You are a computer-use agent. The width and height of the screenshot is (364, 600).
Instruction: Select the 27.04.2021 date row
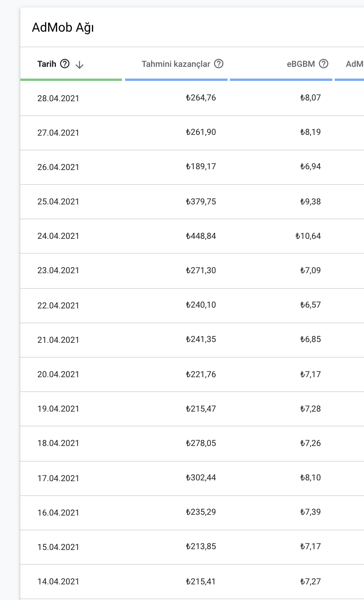point(192,133)
